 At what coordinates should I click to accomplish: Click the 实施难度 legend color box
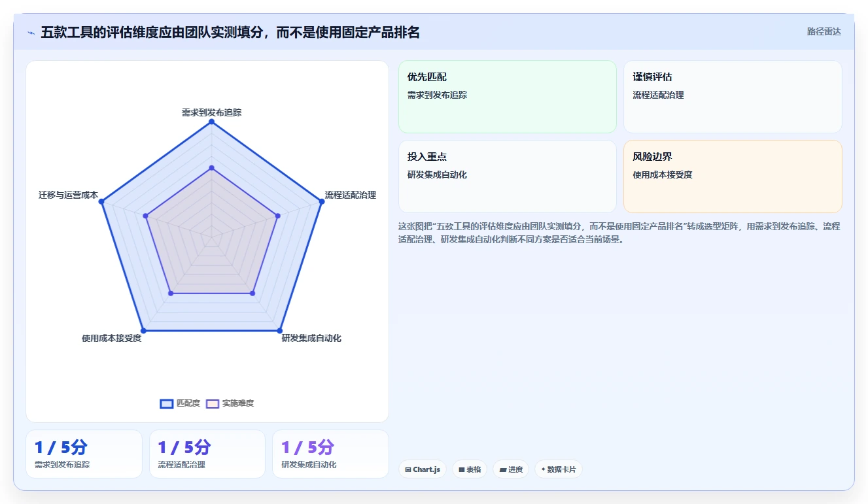(x=213, y=403)
